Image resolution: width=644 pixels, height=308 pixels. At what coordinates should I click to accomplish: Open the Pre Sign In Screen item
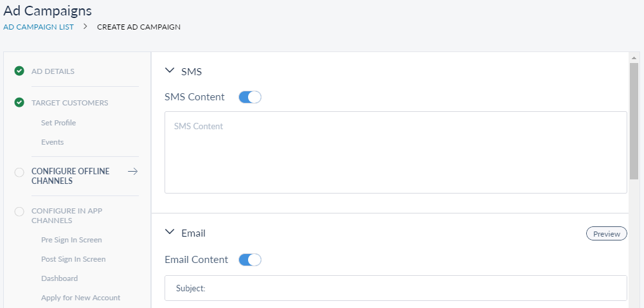pyautogui.click(x=71, y=240)
